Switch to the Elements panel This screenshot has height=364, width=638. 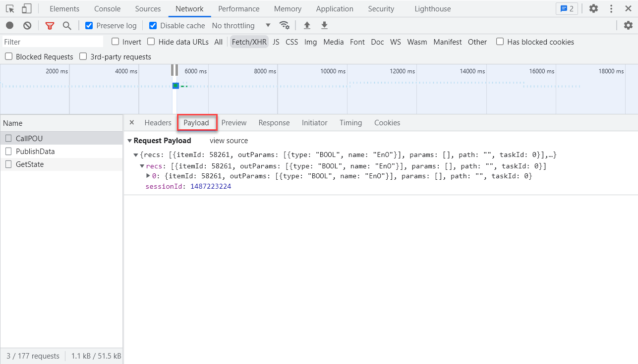(x=64, y=9)
